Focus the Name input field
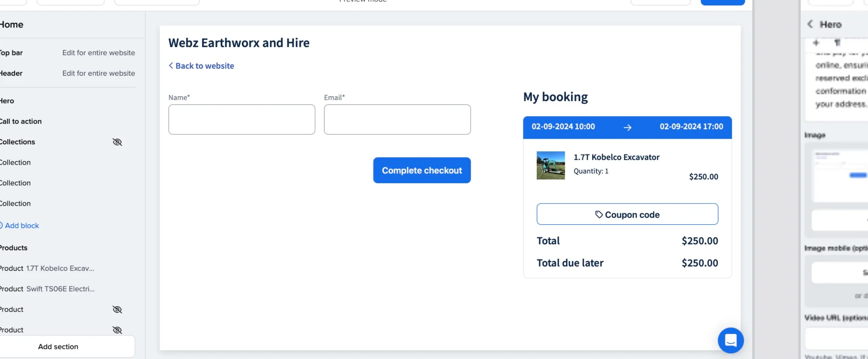The image size is (868, 359). pos(242,120)
